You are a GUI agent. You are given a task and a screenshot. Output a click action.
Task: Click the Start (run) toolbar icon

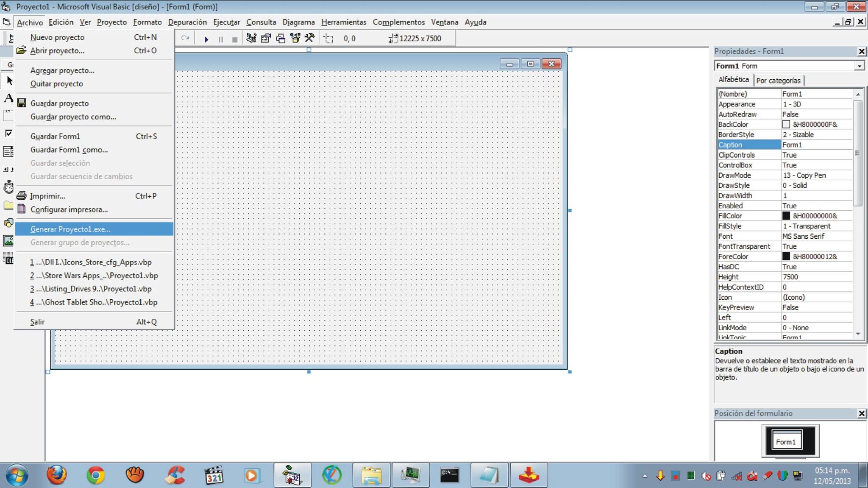[x=206, y=39]
